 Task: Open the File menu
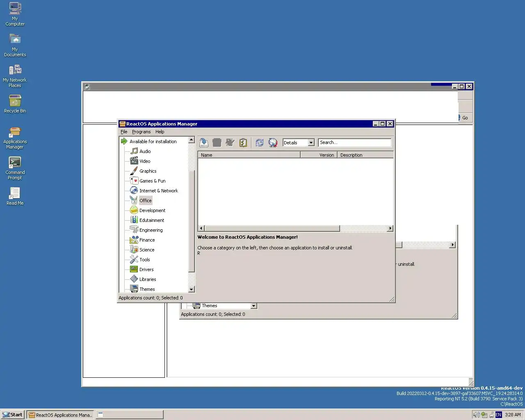click(x=124, y=132)
